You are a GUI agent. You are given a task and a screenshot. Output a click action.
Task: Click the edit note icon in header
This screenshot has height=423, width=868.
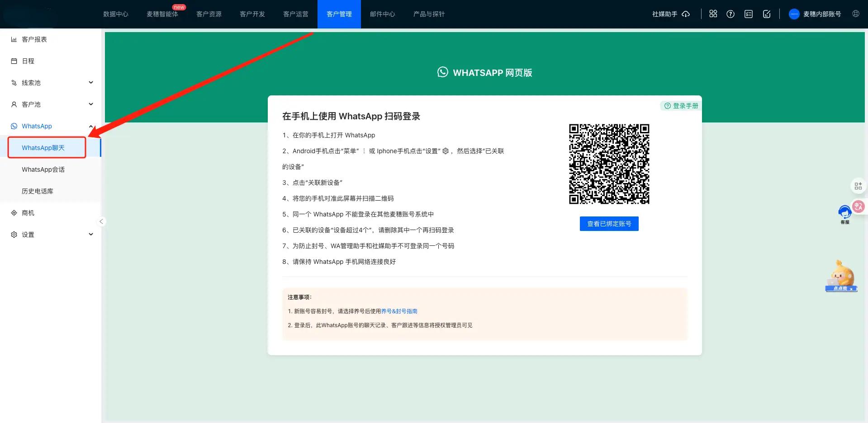[766, 14]
